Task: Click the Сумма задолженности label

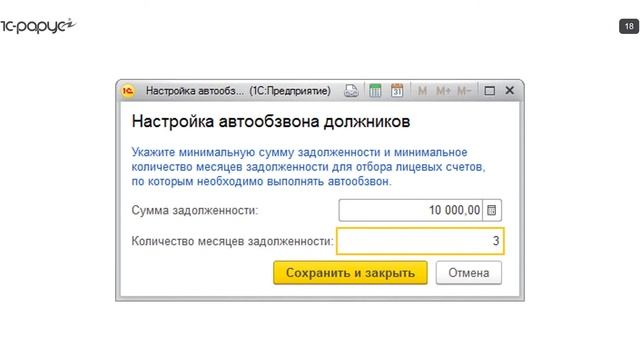Action: click(x=195, y=211)
